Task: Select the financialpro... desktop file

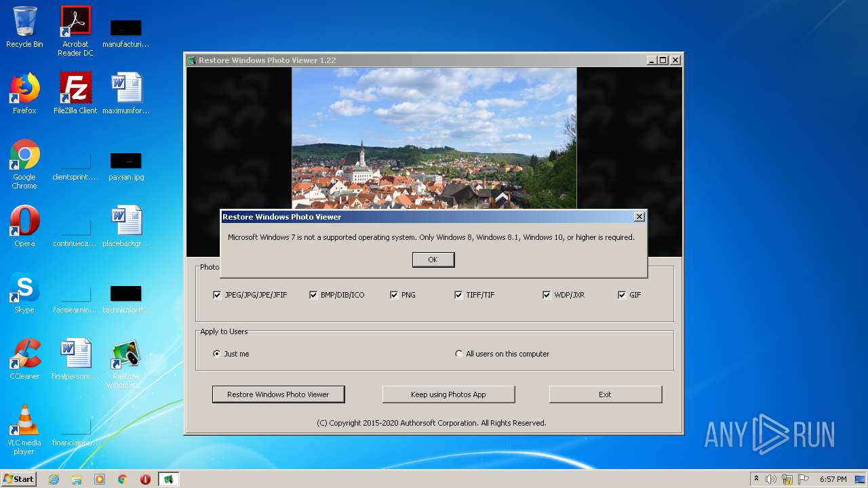Action: pyautogui.click(x=75, y=431)
